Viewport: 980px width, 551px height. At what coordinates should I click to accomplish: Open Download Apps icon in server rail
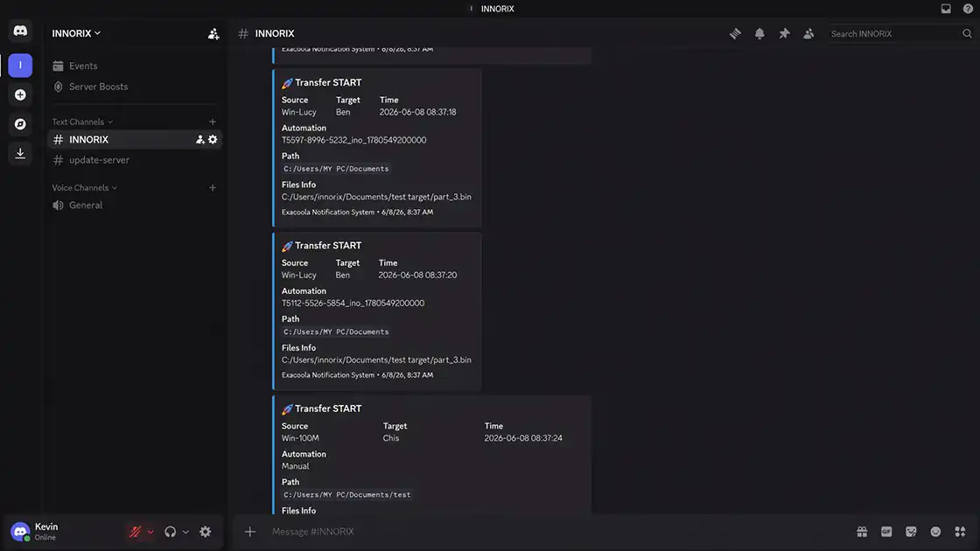[20, 154]
